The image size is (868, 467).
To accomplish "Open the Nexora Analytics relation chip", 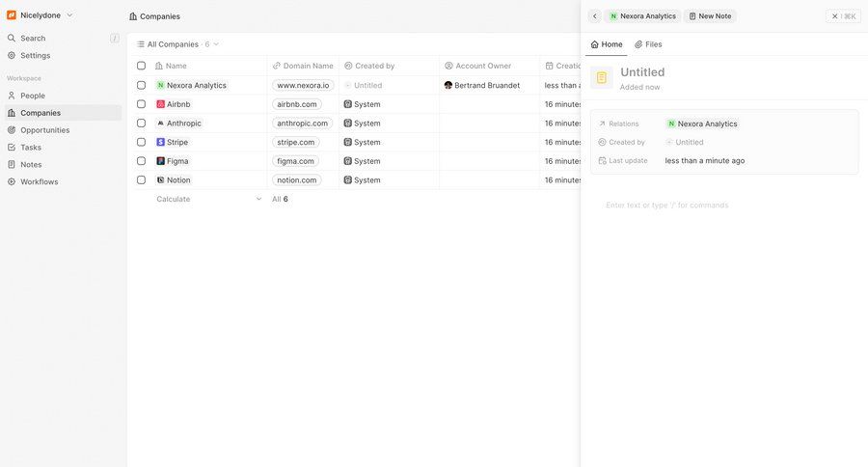I will (702, 124).
